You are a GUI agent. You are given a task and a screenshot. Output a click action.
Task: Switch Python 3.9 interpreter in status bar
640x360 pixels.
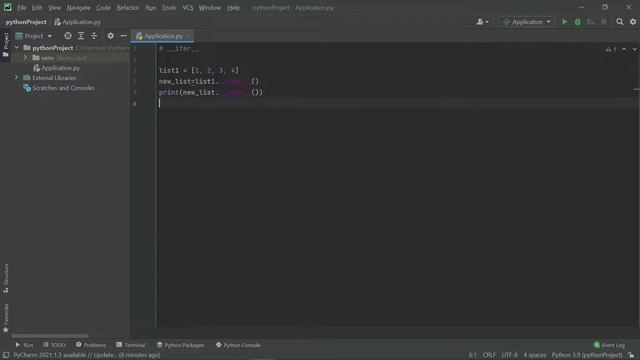(587, 355)
